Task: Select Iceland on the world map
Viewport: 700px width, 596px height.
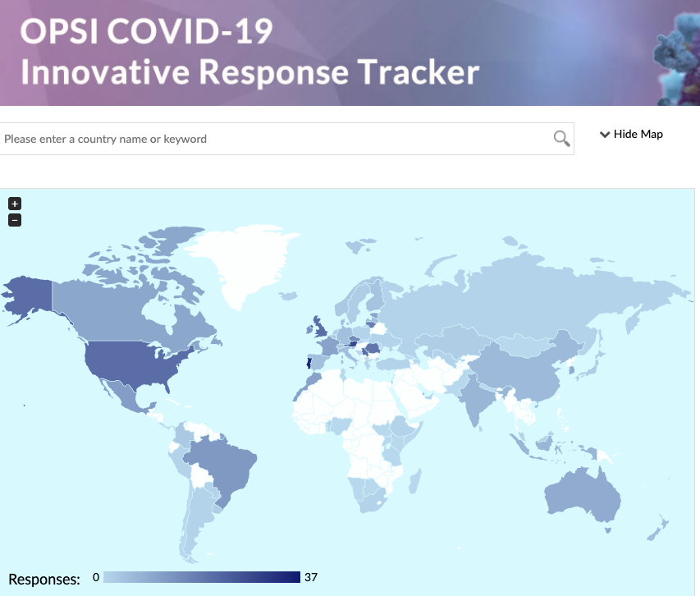Action: 289,296
